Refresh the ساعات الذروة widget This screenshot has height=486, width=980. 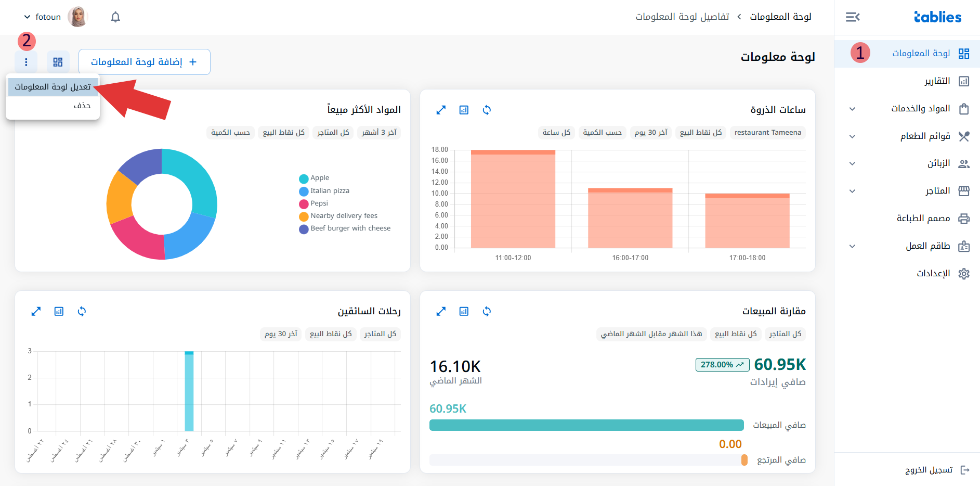(x=487, y=110)
